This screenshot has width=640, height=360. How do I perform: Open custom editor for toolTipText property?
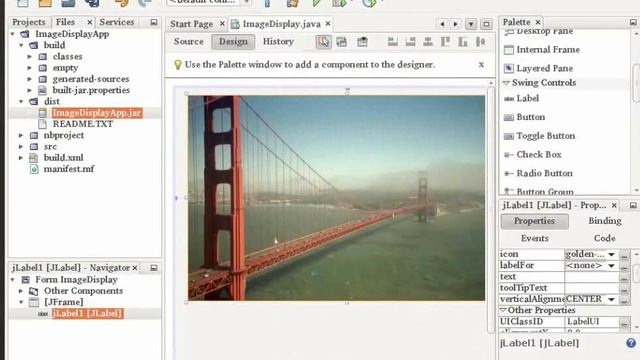[624, 289]
